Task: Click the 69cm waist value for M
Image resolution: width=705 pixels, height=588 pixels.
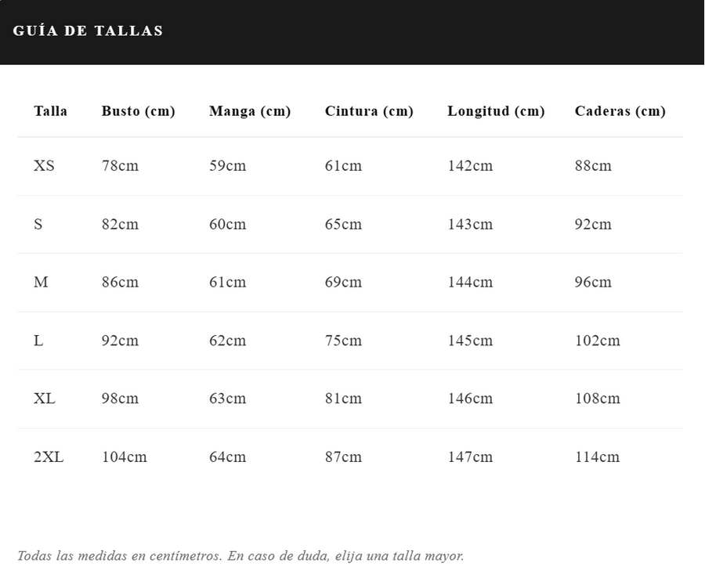Action: 343,282
